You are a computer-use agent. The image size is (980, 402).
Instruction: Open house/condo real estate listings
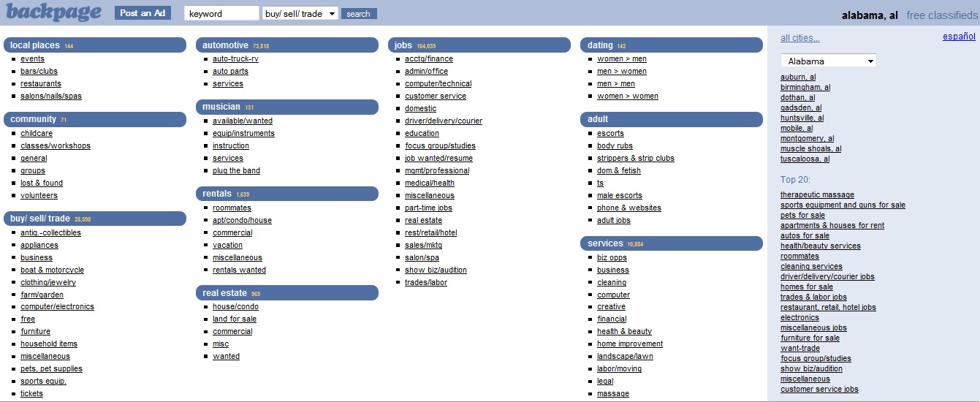[x=235, y=307]
